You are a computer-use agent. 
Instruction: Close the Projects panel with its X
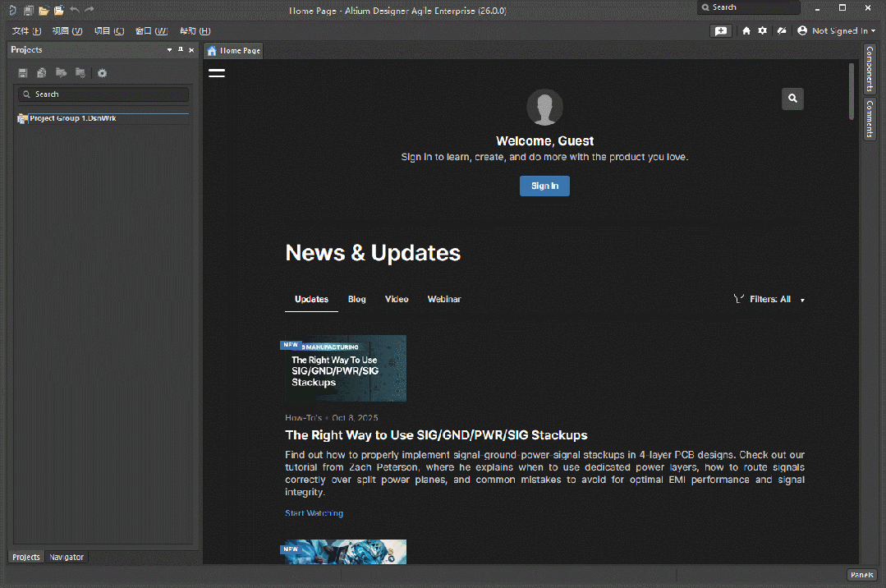point(191,50)
